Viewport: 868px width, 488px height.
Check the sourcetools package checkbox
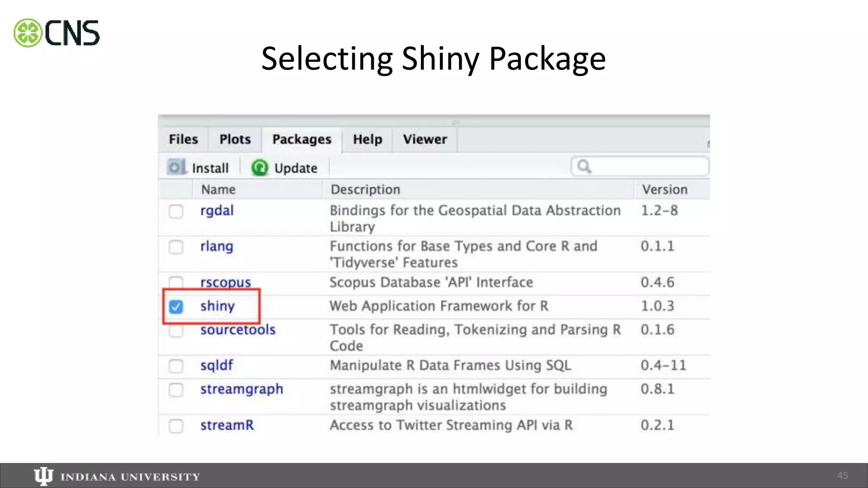pyautogui.click(x=176, y=331)
